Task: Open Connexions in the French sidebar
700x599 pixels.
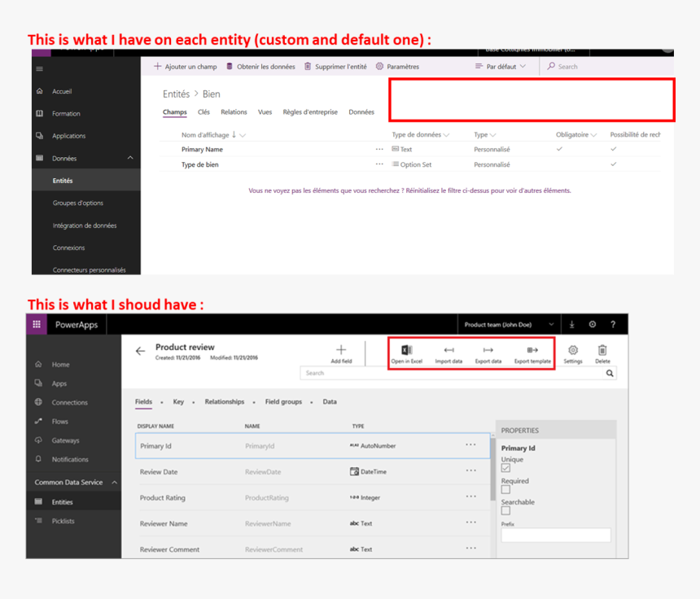Action: click(68, 247)
